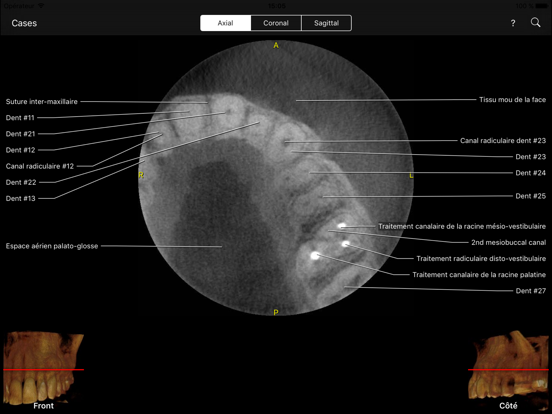552x414 pixels.
Task: Click the 'Canal radiculaire dent #23' label
Action: 503,141
